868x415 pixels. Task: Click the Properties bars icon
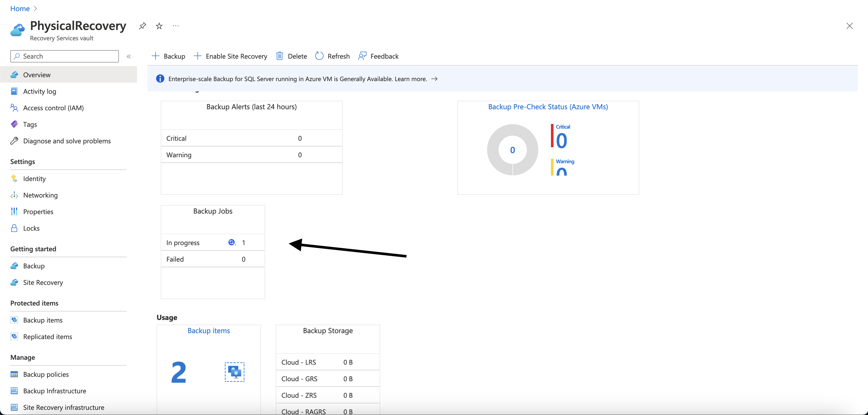tap(14, 212)
